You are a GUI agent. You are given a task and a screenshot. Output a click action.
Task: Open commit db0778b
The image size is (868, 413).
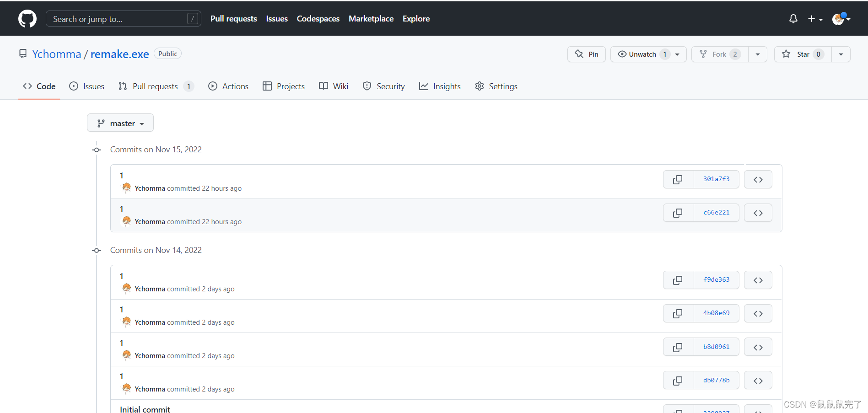tap(717, 380)
